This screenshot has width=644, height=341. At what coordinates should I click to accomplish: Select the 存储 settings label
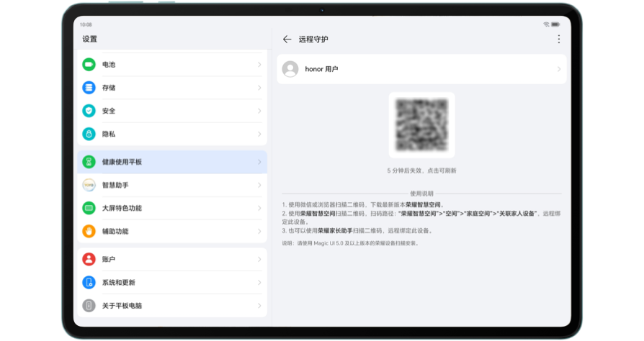pyautogui.click(x=109, y=87)
